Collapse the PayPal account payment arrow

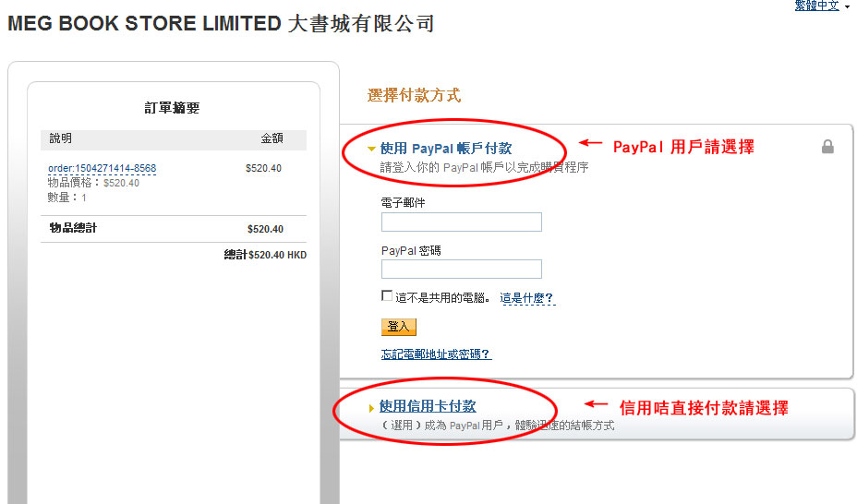tap(371, 149)
